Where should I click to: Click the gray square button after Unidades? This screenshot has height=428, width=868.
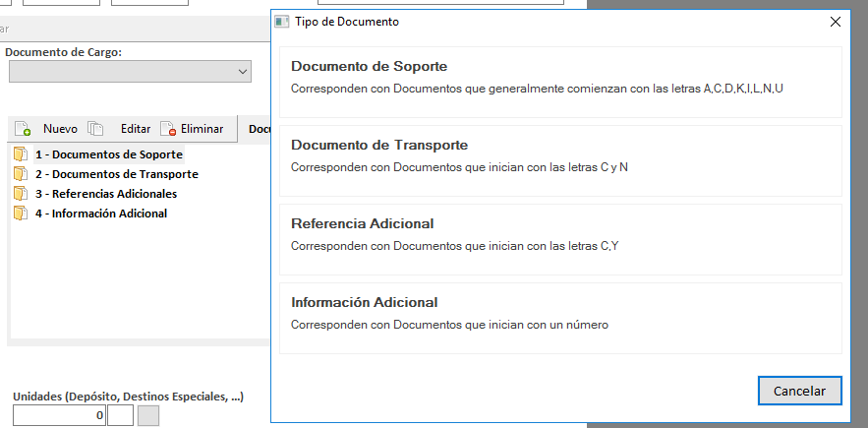point(147,416)
